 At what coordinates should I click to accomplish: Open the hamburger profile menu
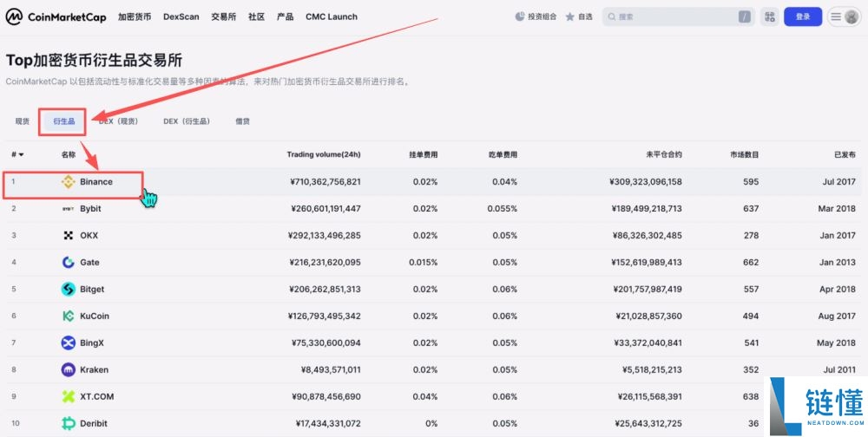(x=845, y=16)
